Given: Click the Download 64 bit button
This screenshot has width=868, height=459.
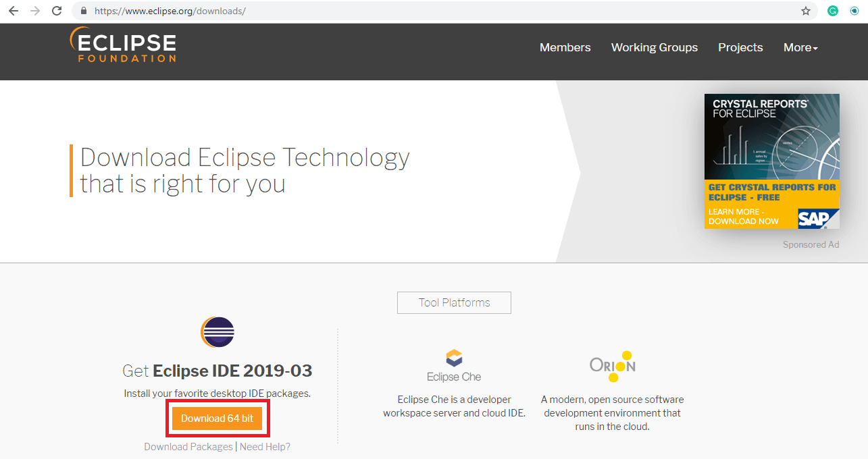Looking at the screenshot, I should tap(217, 418).
